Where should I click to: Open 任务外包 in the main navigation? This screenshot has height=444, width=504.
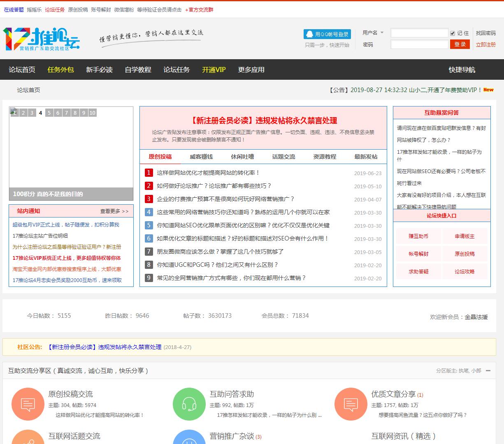pyautogui.click(x=60, y=70)
